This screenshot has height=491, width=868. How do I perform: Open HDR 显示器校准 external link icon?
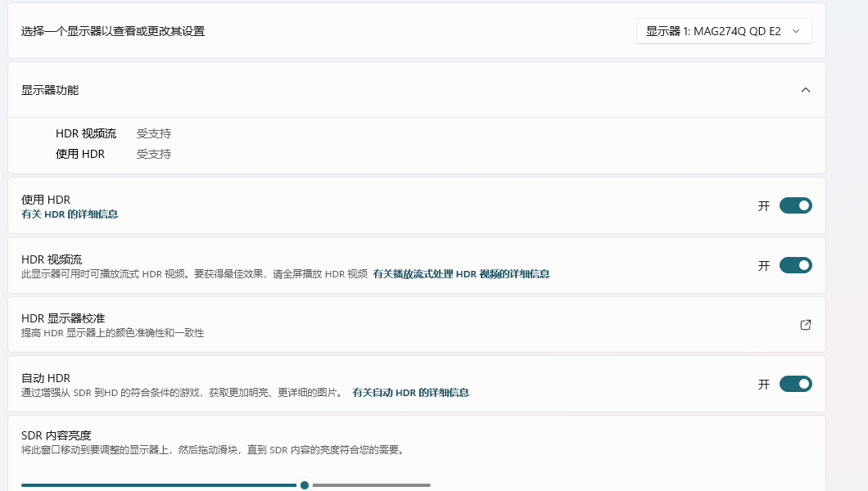806,325
